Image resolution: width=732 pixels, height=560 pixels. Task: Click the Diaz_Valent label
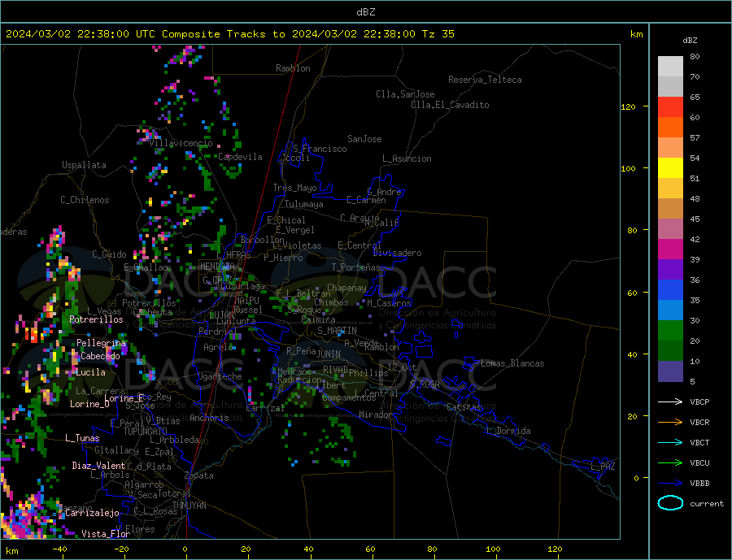pyautogui.click(x=98, y=465)
